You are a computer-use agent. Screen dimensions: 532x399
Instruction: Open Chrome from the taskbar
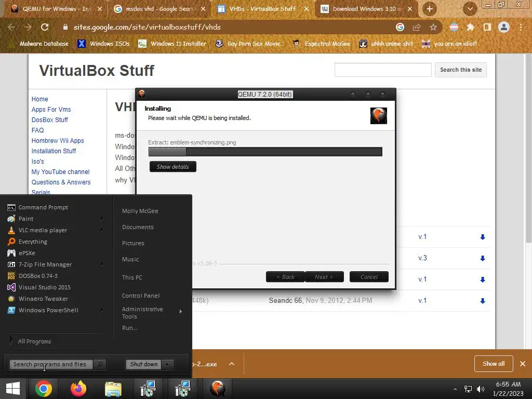pos(44,389)
